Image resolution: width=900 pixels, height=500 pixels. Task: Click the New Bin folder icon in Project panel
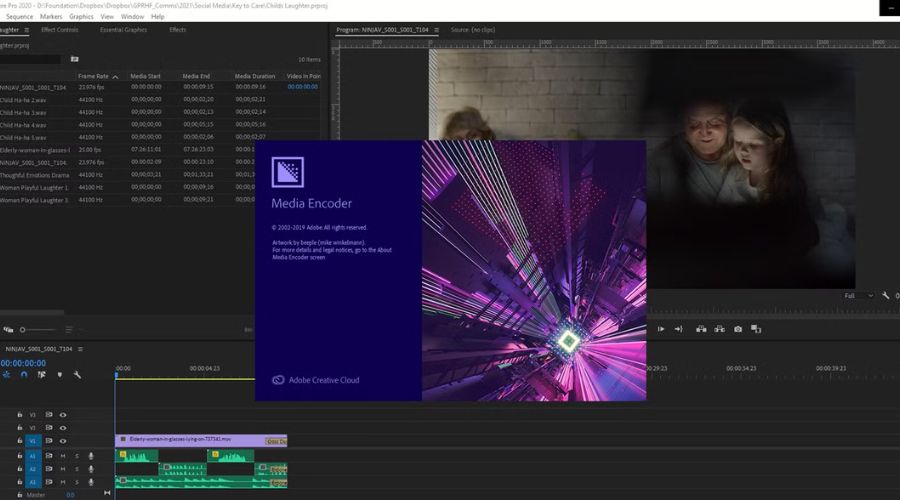(x=75, y=59)
